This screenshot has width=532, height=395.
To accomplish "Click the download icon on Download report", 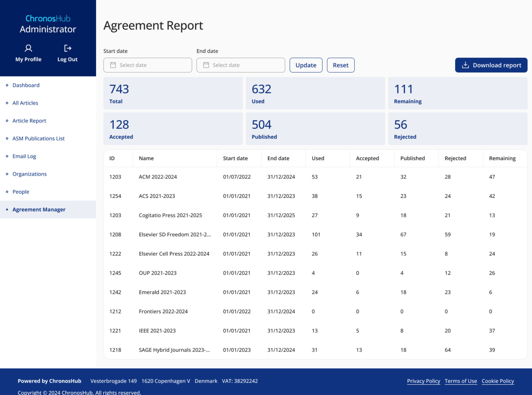I will click(x=465, y=65).
